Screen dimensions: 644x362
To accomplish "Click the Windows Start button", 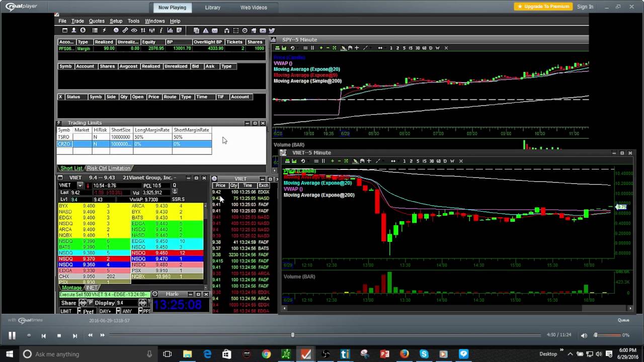I will [x=9, y=354].
